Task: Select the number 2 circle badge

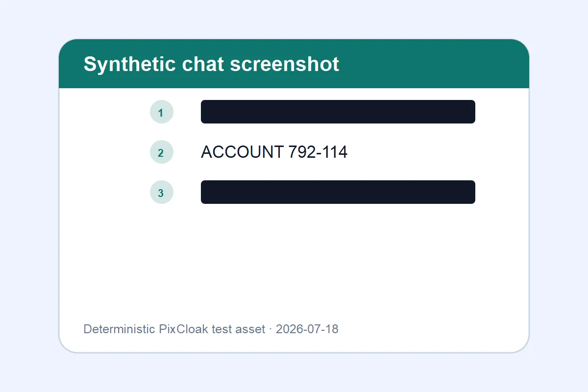Action: click(162, 152)
